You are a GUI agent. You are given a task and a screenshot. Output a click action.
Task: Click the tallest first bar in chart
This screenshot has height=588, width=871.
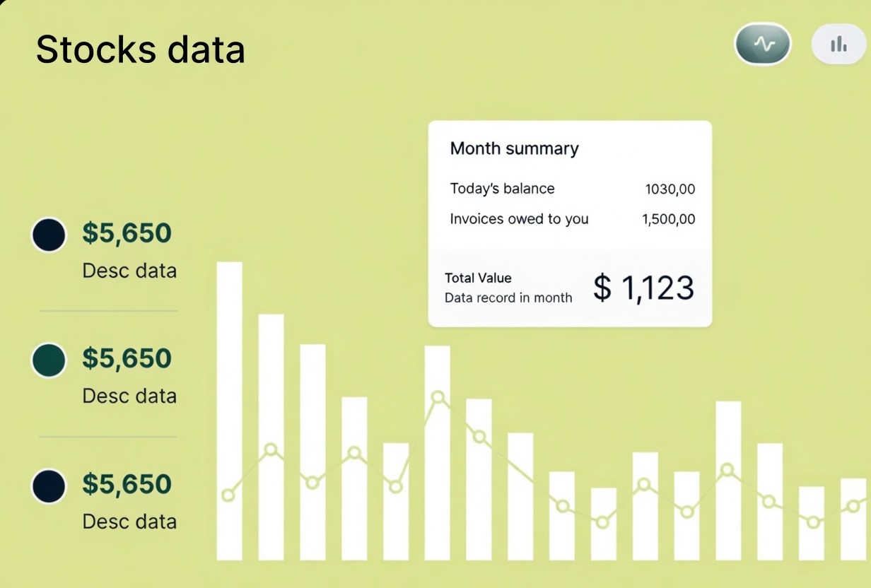229,410
